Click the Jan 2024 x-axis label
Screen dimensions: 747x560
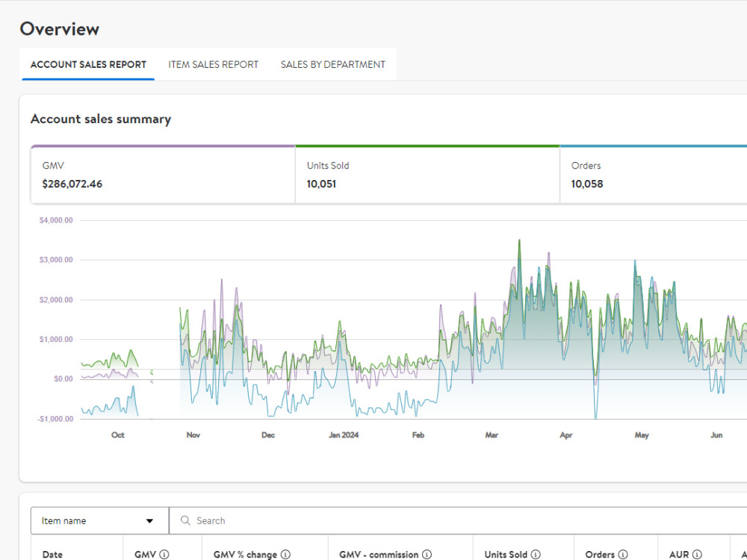pos(344,435)
